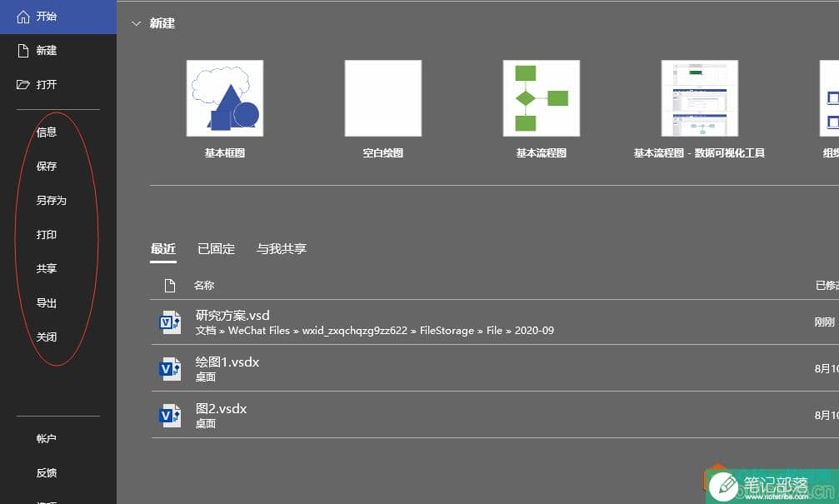Select 保存 in the sidebar
The width and height of the screenshot is (839, 504).
pyautogui.click(x=47, y=167)
